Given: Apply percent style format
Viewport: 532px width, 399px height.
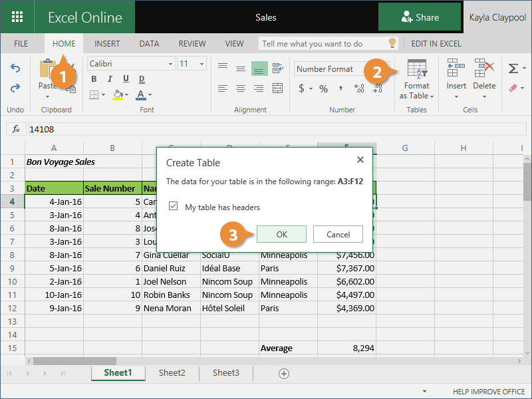Looking at the screenshot, I should click(x=323, y=88).
